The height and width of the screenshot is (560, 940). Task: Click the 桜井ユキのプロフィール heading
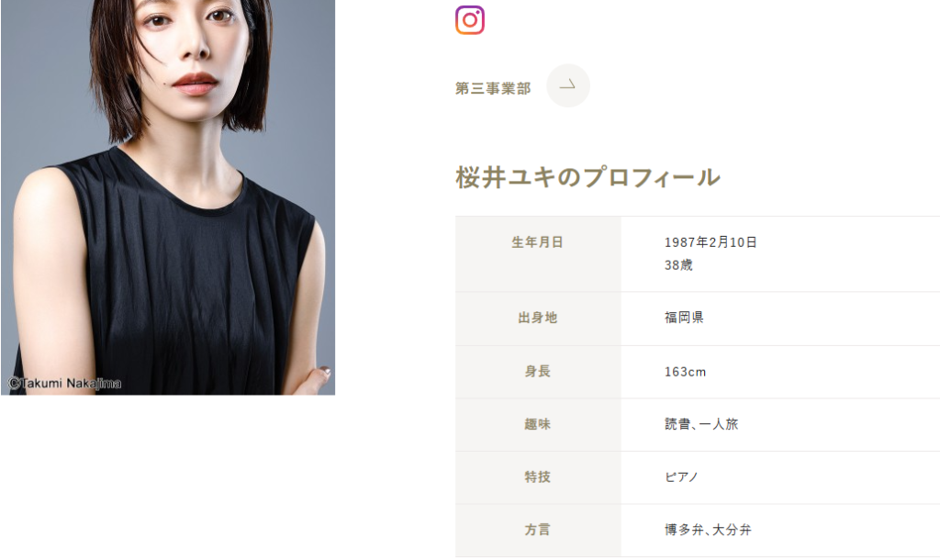point(587,177)
